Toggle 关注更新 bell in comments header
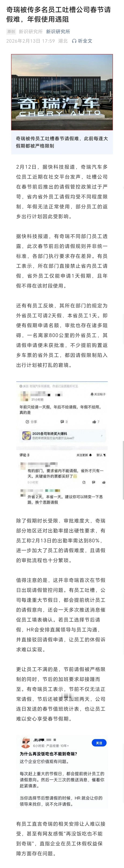 [x=91, y=455]
